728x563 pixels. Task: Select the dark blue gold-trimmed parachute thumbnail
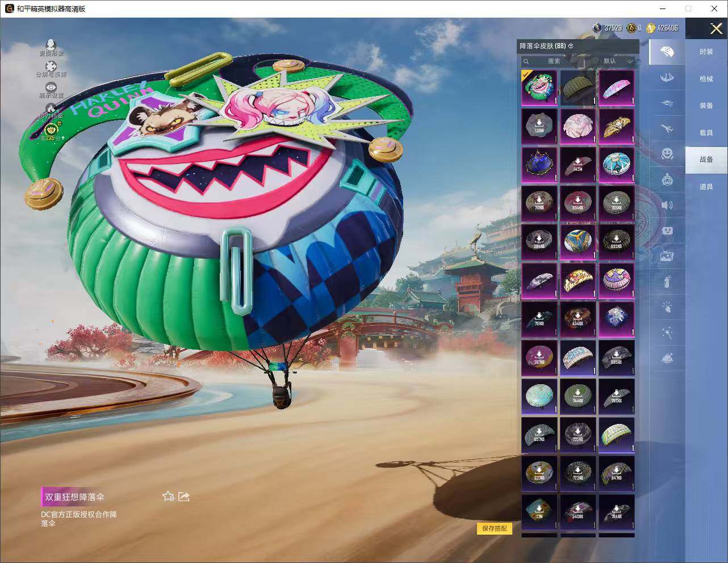coord(539,165)
